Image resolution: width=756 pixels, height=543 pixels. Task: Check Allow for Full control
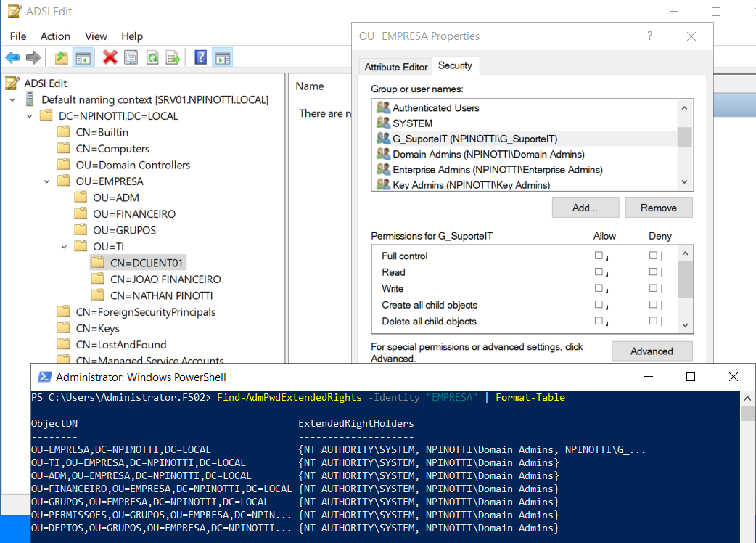pyautogui.click(x=599, y=256)
